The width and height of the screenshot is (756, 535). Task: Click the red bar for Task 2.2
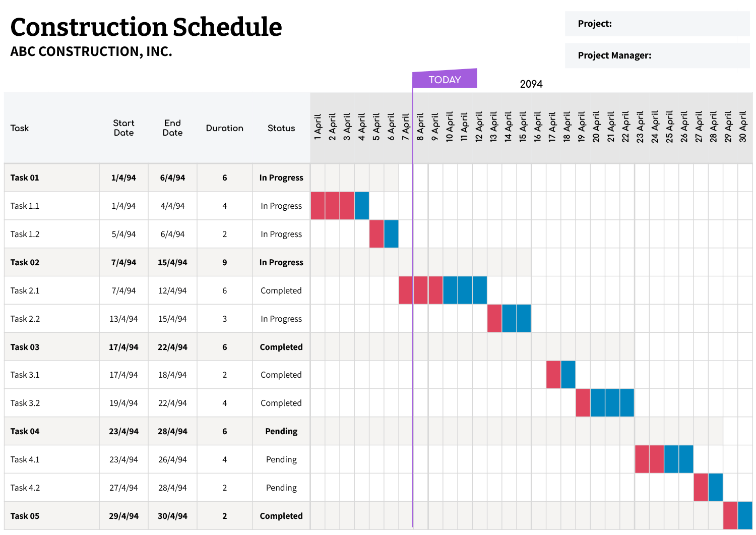[x=494, y=319]
